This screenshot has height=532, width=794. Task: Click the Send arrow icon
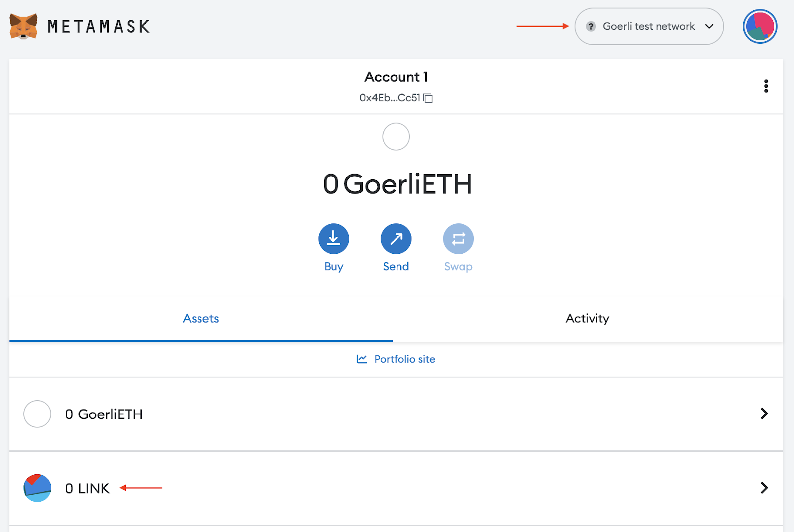[396, 238]
